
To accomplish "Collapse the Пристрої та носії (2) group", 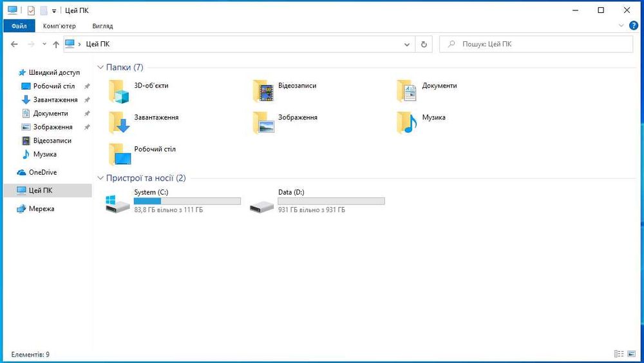I will [x=100, y=178].
